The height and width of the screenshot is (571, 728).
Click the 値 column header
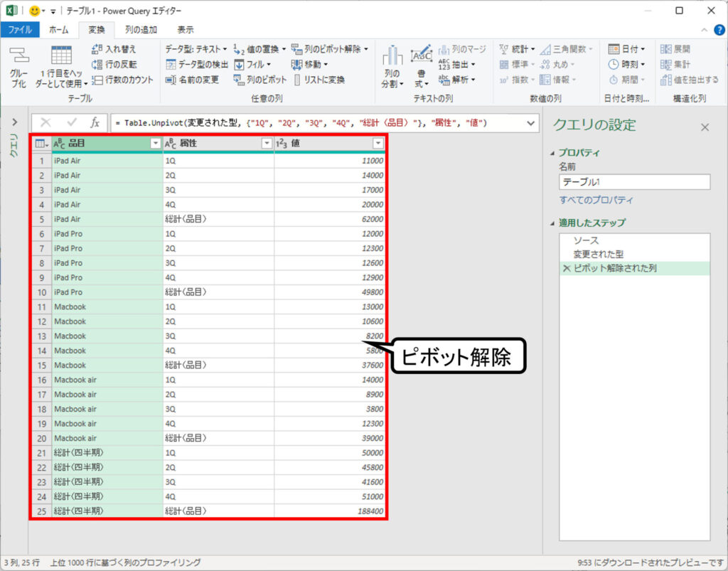330,144
